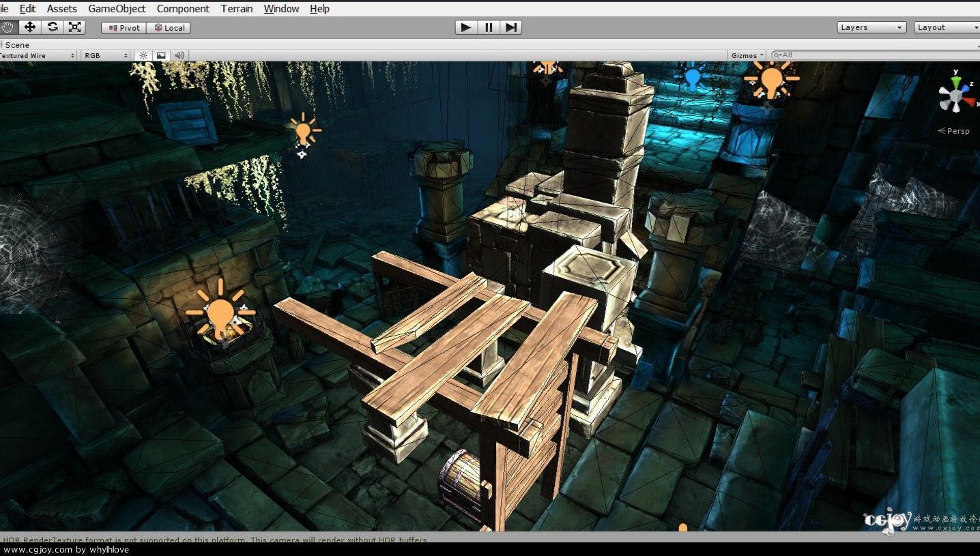Viewport: 980px width, 556px height.
Task: Select the Hand view tool
Action: [8, 27]
